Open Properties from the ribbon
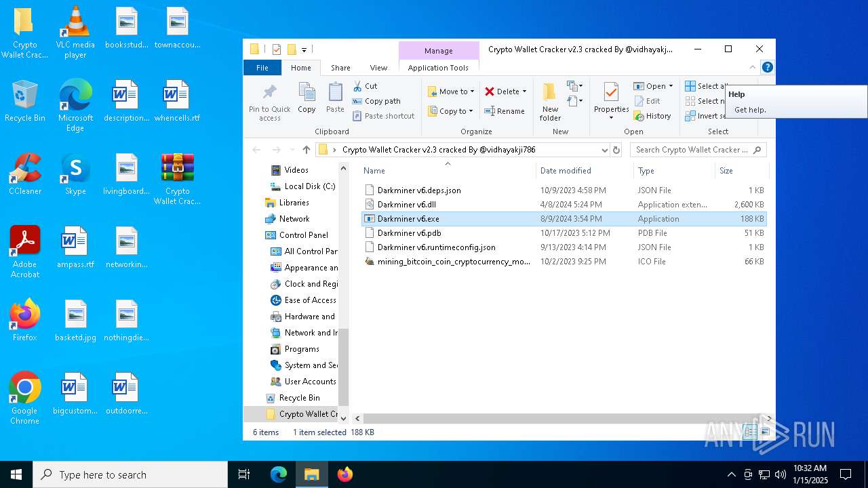868x488 pixels. 611,102
